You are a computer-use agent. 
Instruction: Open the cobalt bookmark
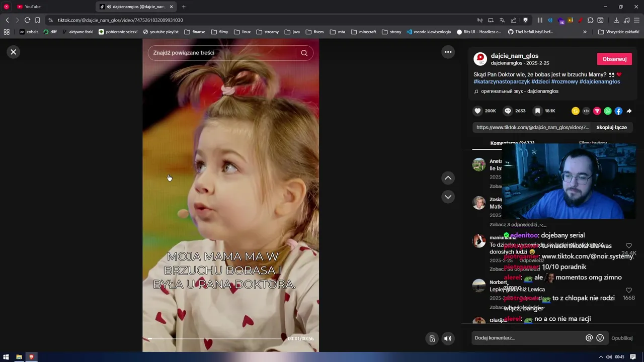click(x=28, y=32)
